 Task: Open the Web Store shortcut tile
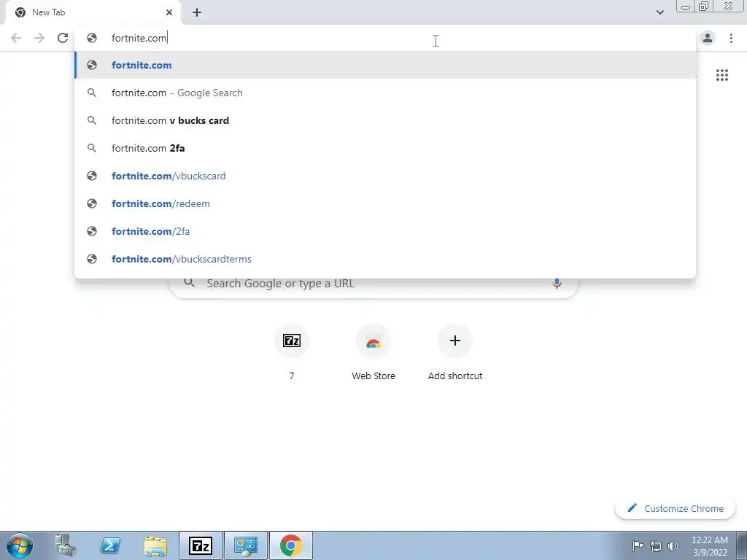click(373, 353)
